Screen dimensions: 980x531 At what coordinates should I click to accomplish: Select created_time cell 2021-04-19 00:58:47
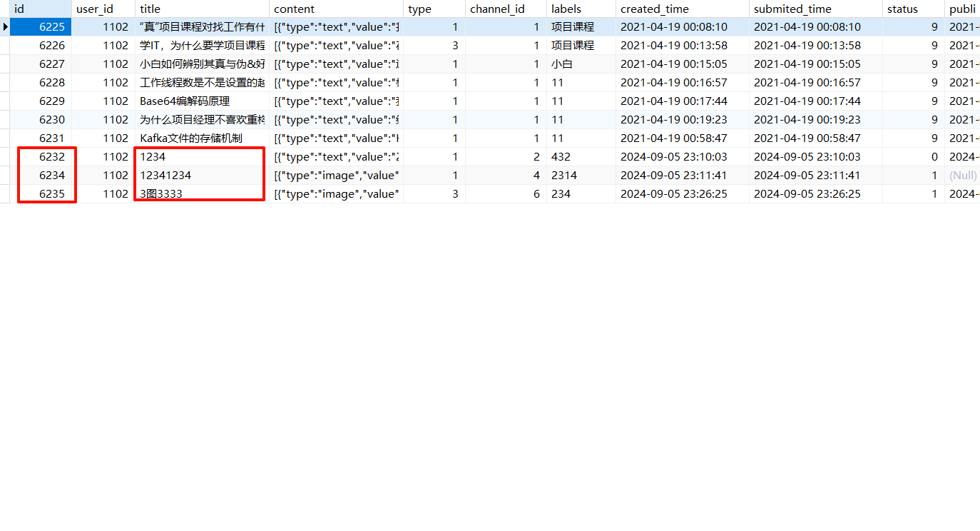[683, 138]
